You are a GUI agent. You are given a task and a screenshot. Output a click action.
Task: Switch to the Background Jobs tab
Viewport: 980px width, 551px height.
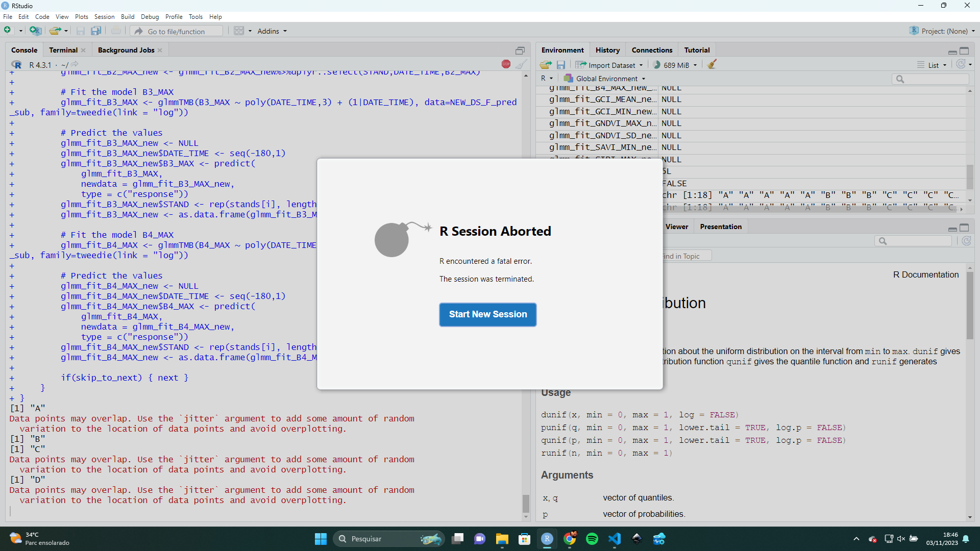(x=126, y=50)
